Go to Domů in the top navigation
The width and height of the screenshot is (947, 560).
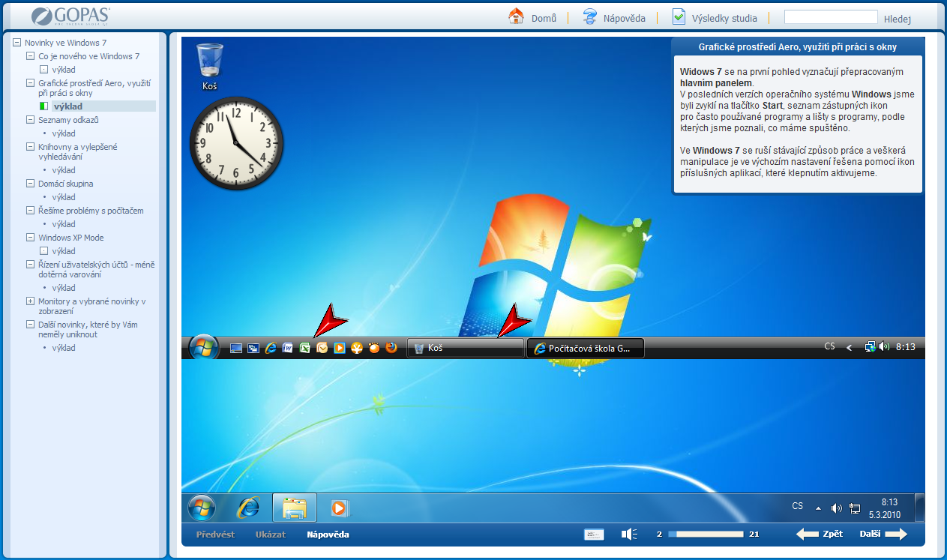532,17
